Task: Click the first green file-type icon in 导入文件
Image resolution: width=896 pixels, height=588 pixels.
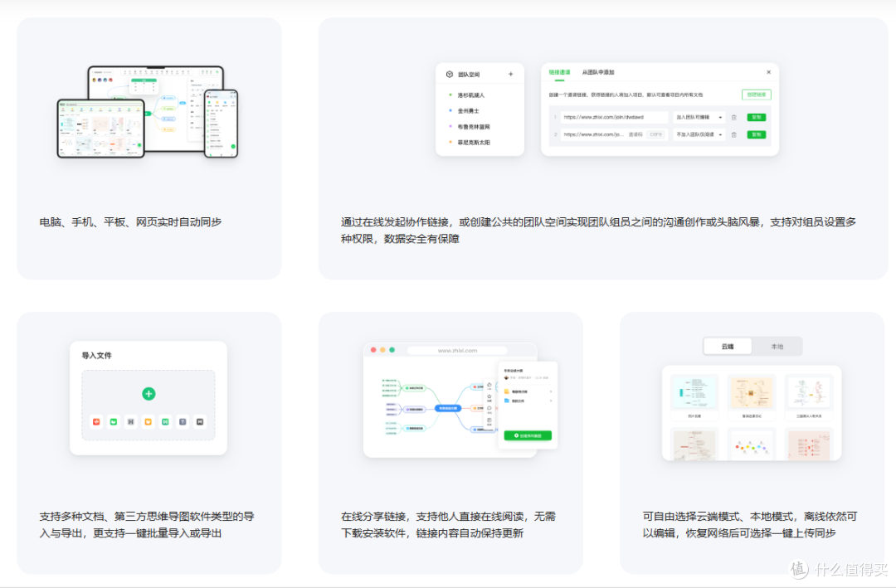Action: pos(114,421)
